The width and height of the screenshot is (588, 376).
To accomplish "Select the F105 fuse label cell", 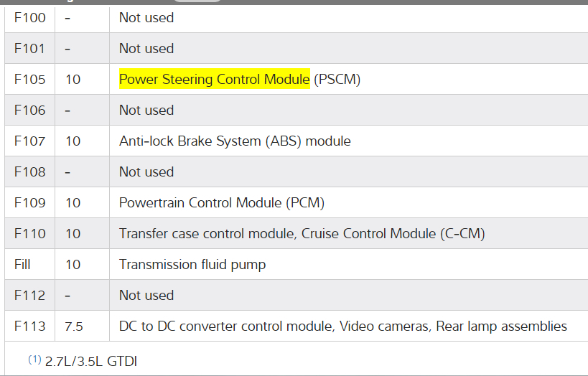I will point(29,80).
